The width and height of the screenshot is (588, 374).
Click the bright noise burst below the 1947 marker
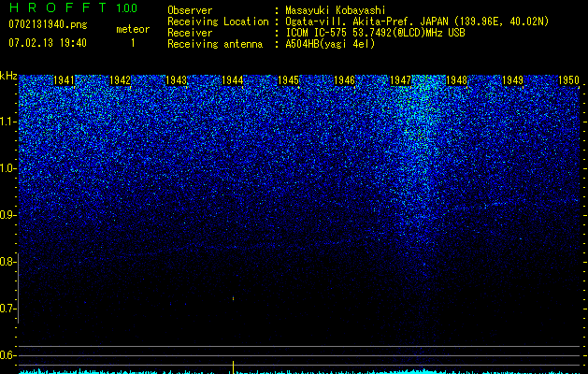[x=420, y=150]
